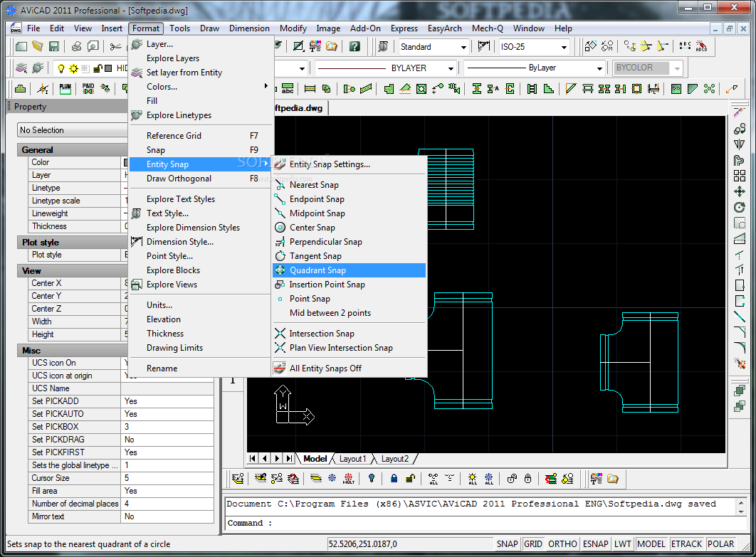Click Entity Snap Settings menu entry
756x557 pixels.
pos(349,164)
